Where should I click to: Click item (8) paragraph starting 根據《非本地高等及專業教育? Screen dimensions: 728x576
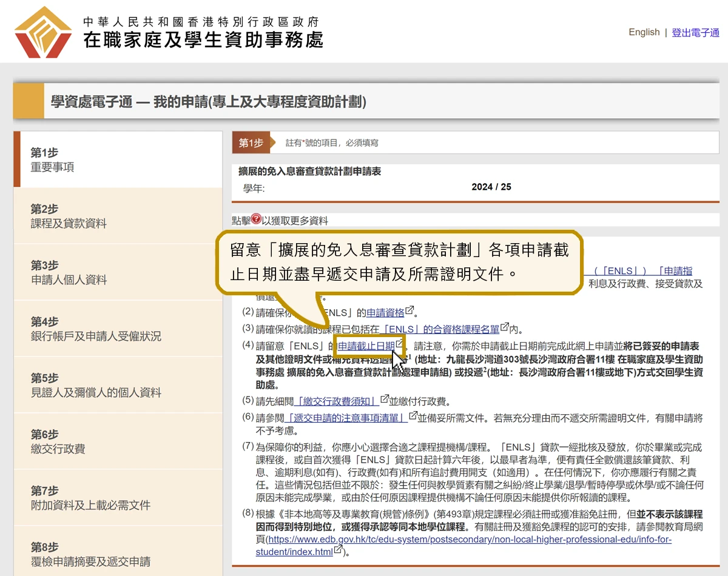click(479, 532)
